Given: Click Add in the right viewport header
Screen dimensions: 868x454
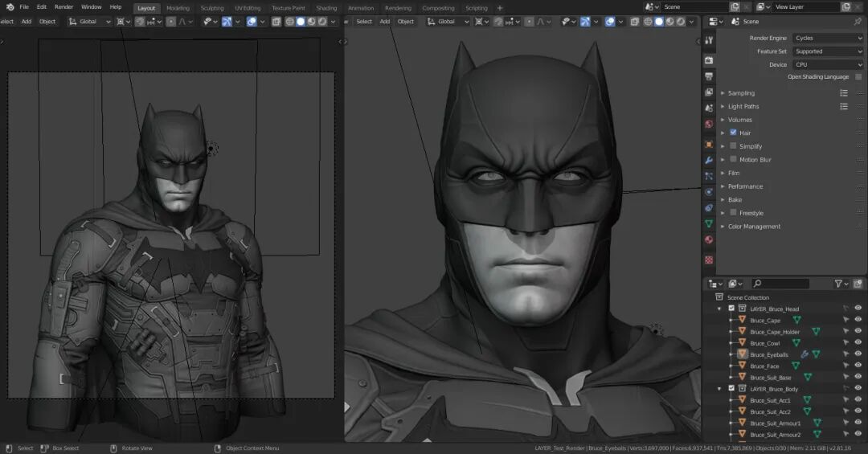Looking at the screenshot, I should [x=385, y=22].
